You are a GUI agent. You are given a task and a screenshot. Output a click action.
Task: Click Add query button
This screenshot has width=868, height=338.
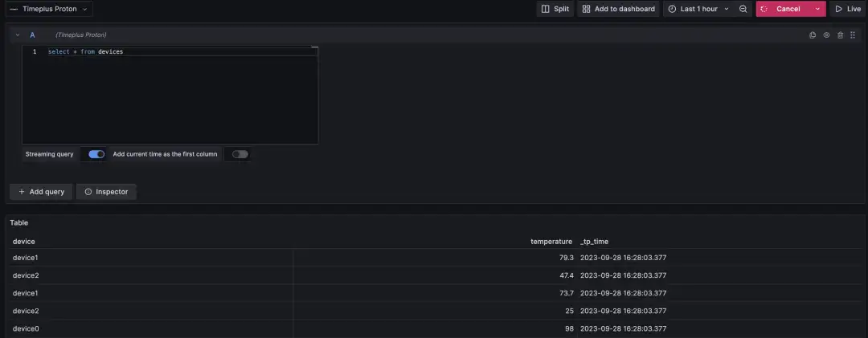pyautogui.click(x=41, y=191)
